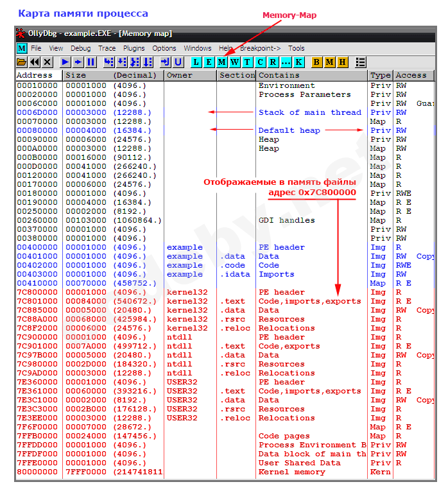The height and width of the screenshot is (491, 448).
Task: Select kernel32 .text section row
Action: pos(225,301)
